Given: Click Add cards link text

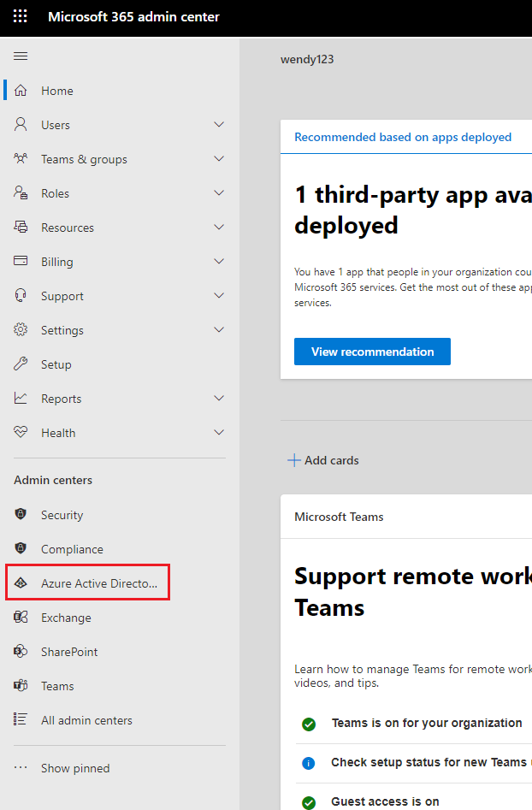Looking at the screenshot, I should click(332, 460).
